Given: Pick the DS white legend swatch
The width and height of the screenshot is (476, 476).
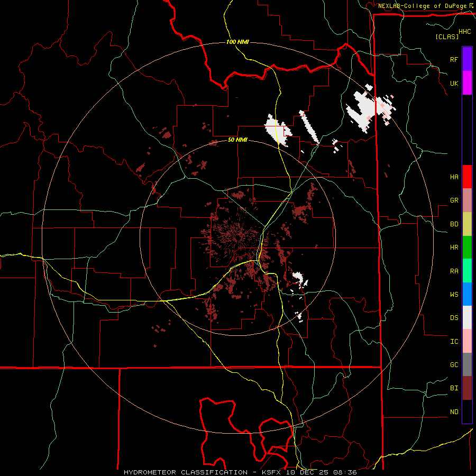Looking at the screenshot, I should click(467, 317).
